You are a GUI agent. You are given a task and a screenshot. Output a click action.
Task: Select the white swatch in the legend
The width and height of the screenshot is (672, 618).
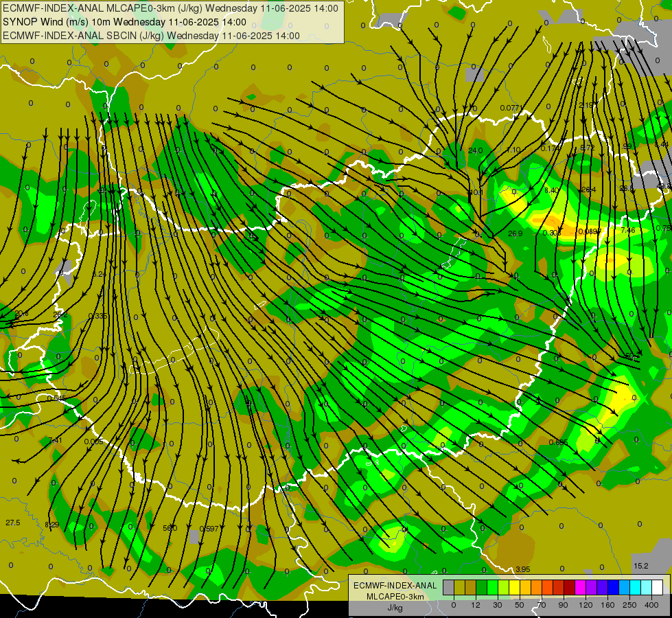click(x=657, y=587)
